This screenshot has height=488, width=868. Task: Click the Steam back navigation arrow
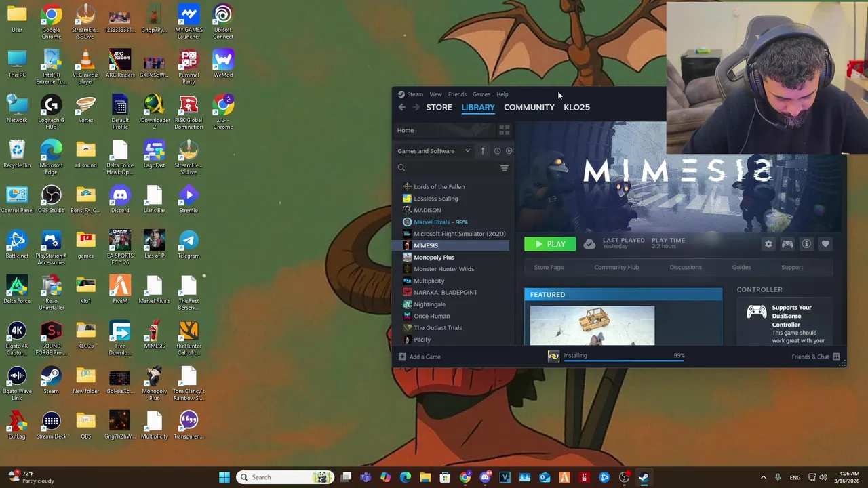401,107
